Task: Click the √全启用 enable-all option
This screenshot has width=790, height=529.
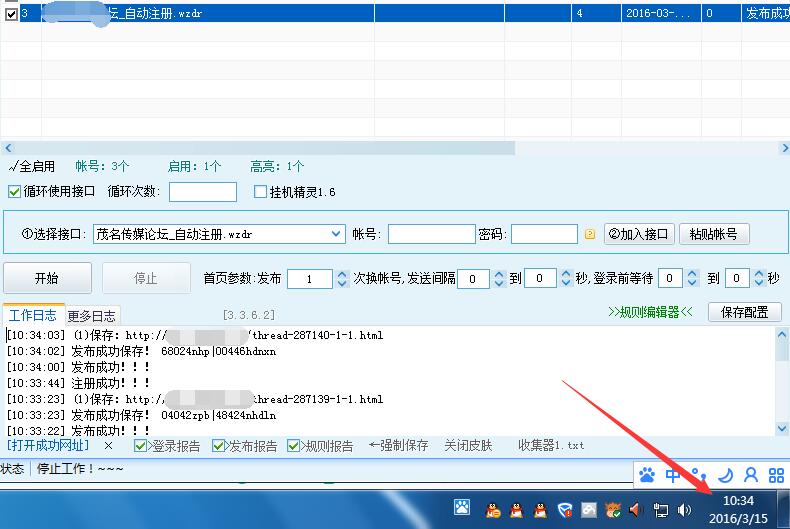Action: (x=32, y=166)
